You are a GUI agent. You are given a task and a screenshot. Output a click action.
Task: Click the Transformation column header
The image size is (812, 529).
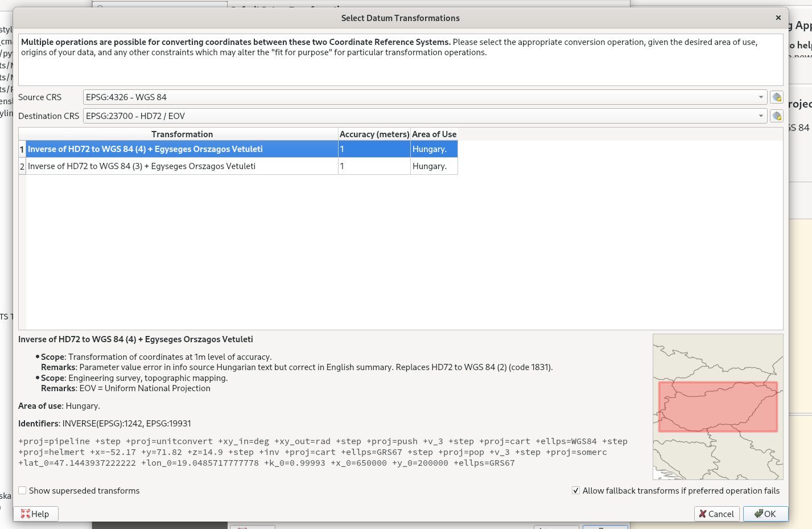tap(182, 134)
